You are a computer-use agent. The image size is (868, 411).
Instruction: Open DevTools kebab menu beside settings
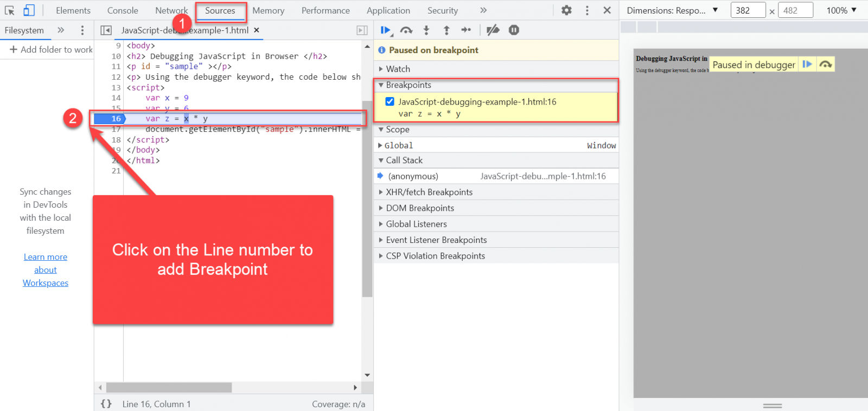tap(587, 10)
